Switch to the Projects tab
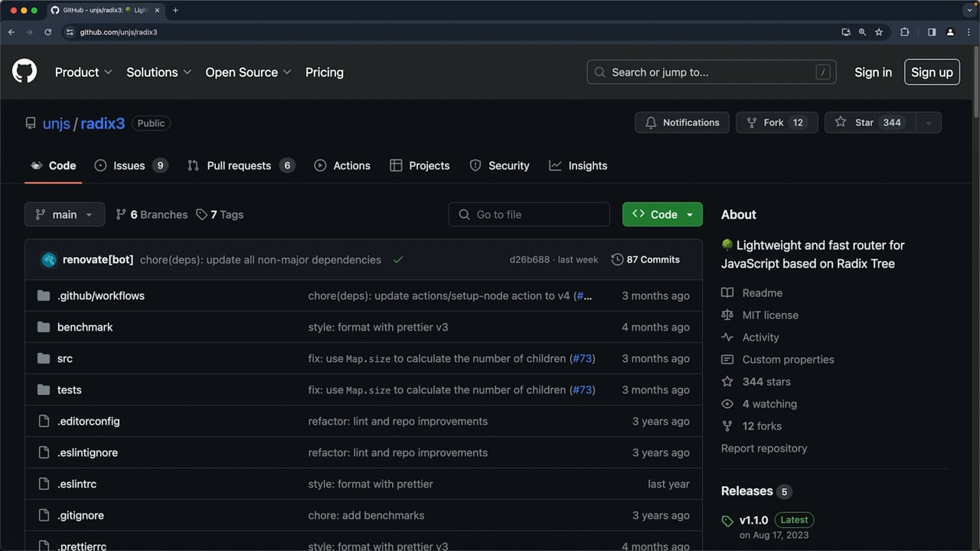This screenshot has width=980, height=551. click(420, 165)
